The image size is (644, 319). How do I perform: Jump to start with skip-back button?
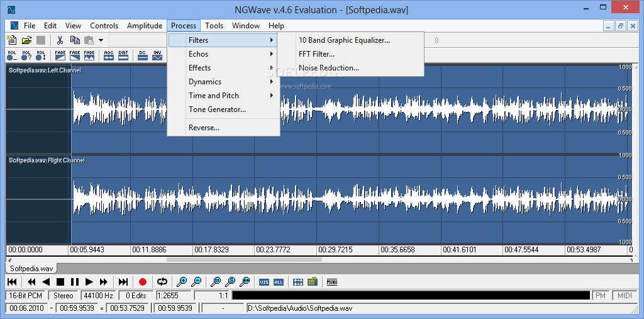[x=13, y=282]
